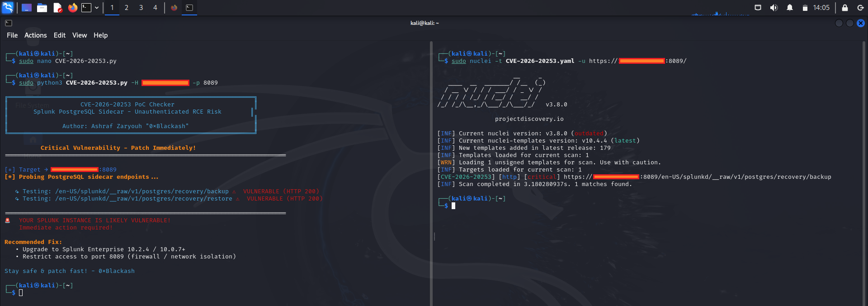This screenshot has height=306, width=868.
Task: Close the terminal window
Action: (x=861, y=23)
